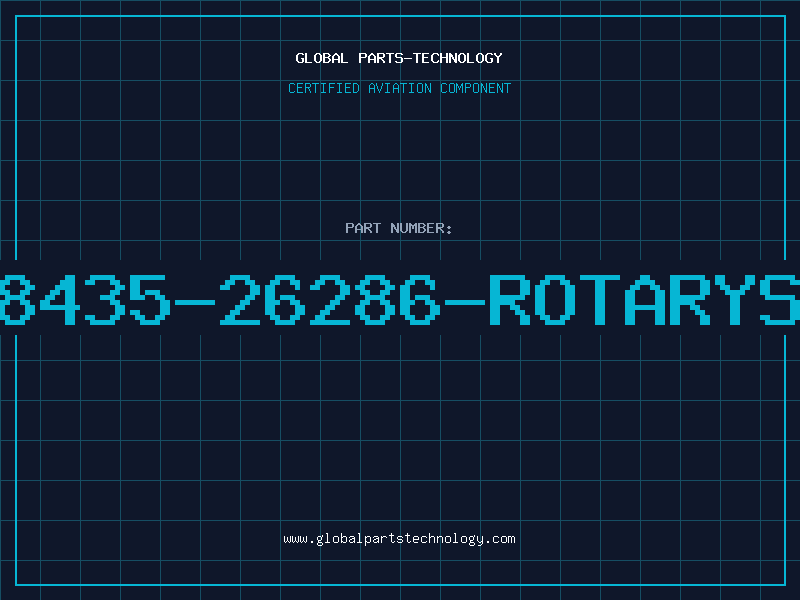The width and height of the screenshot is (800, 600).
Task: Select the CERTIFIED AVIATION COMPONENT subtitle
Action: tap(399, 88)
